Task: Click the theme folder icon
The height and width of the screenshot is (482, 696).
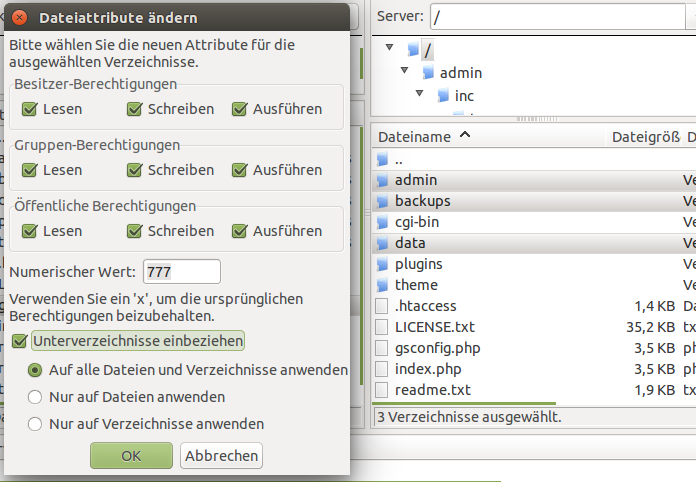Action: tap(382, 285)
